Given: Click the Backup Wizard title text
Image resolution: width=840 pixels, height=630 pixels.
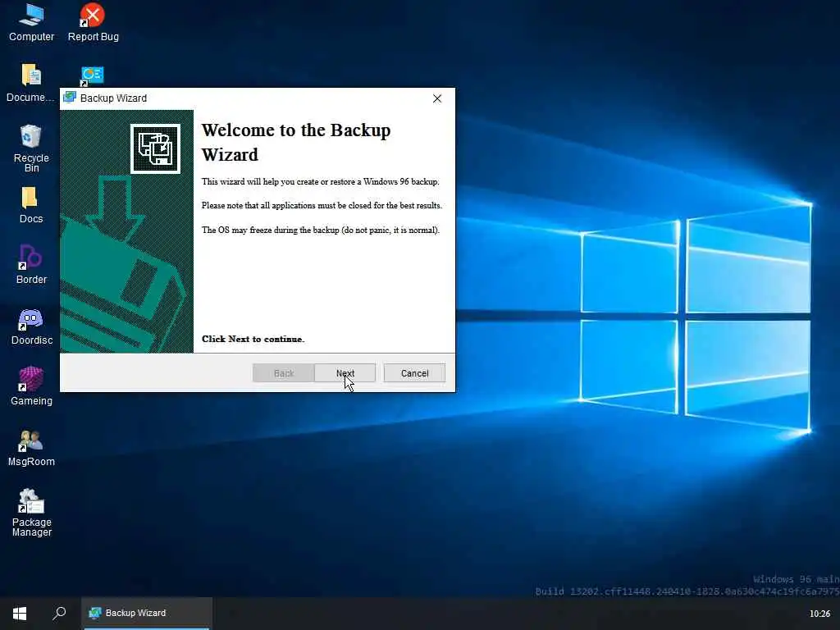Looking at the screenshot, I should (x=113, y=98).
